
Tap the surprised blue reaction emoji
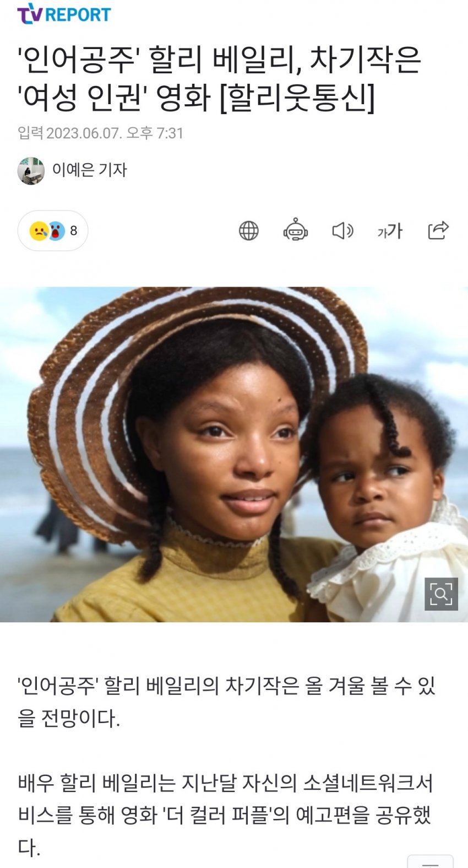(x=56, y=230)
